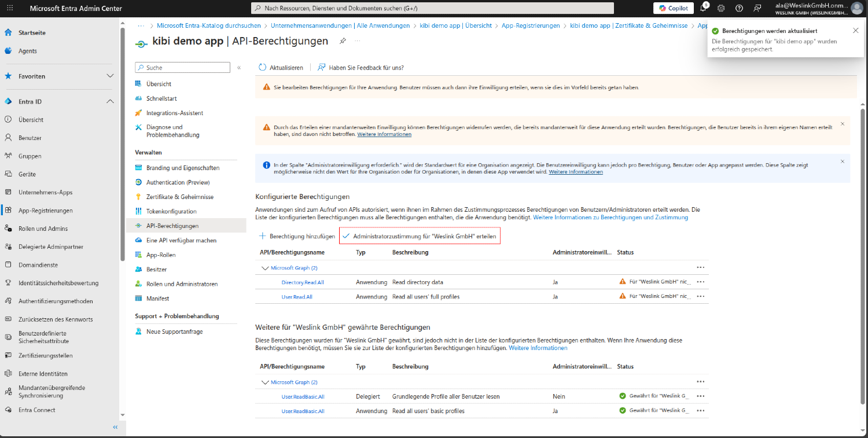Viewport: 868px width, 438px height.
Task: Close the Berechtigungen werden aktualisiert notification
Action: pyautogui.click(x=856, y=30)
